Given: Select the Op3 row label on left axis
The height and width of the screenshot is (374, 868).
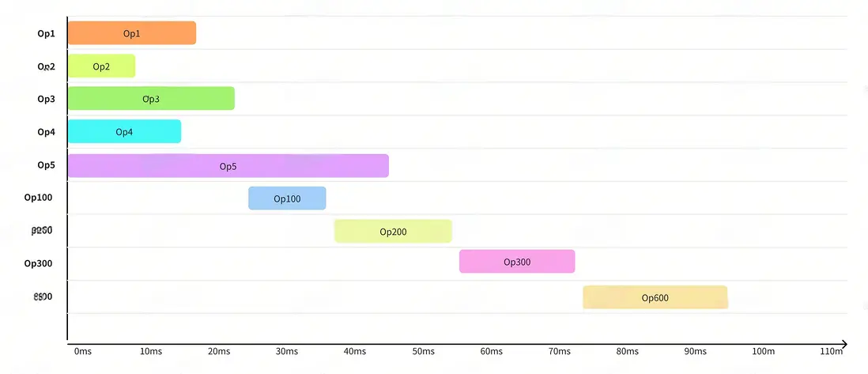Looking at the screenshot, I should (x=47, y=99).
